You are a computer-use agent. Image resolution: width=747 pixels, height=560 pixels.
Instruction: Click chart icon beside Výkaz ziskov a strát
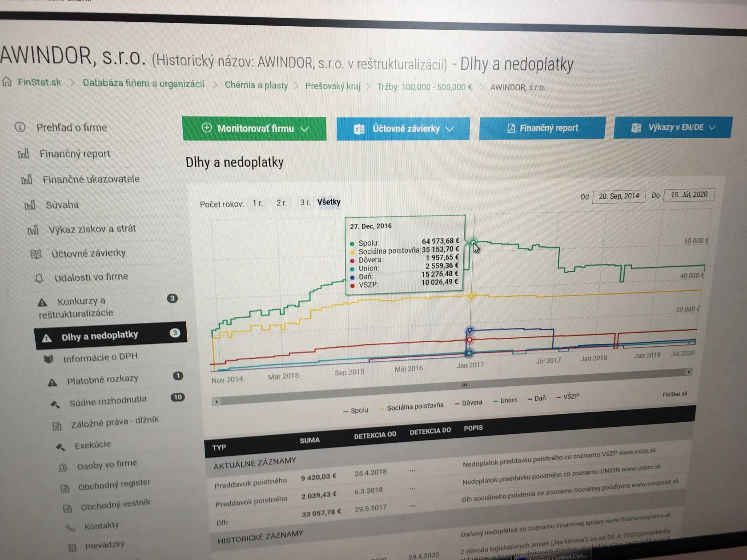(x=33, y=230)
